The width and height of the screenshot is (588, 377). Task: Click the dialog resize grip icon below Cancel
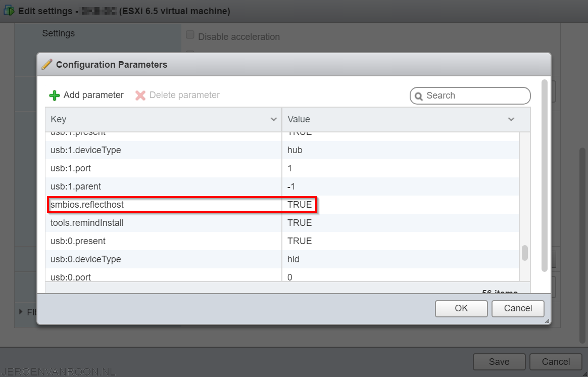547,321
